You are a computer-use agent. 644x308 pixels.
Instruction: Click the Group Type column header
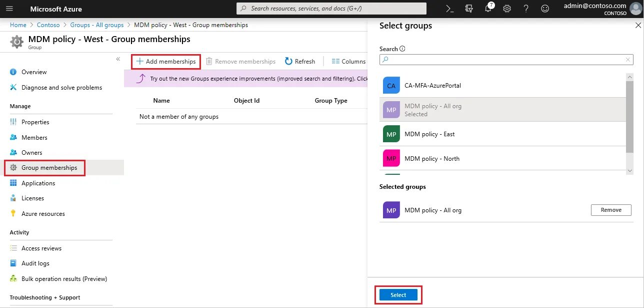331,101
